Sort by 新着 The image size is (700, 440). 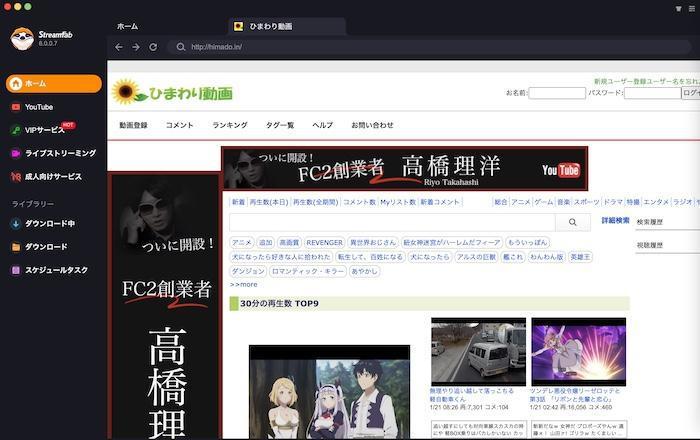click(238, 202)
